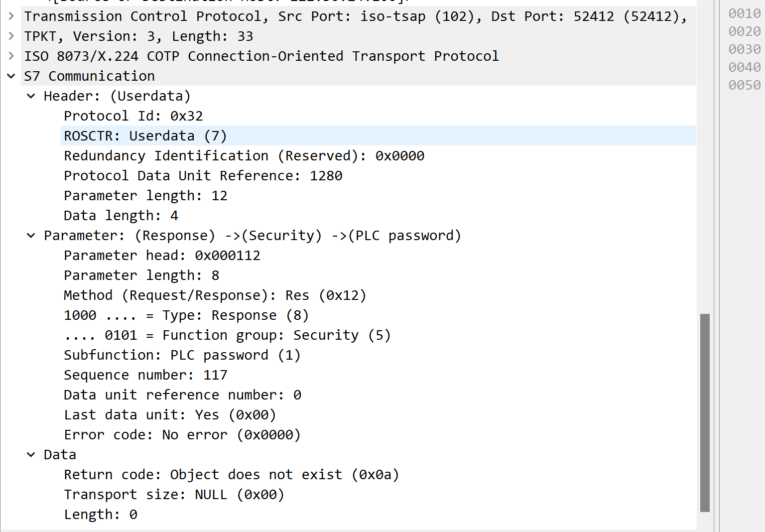
Task: Select the Subfunction PLC password row
Action: tap(182, 355)
